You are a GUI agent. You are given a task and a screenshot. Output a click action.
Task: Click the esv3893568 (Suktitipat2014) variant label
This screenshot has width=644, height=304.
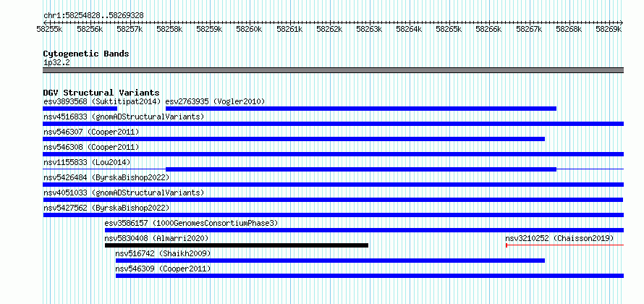point(102,101)
